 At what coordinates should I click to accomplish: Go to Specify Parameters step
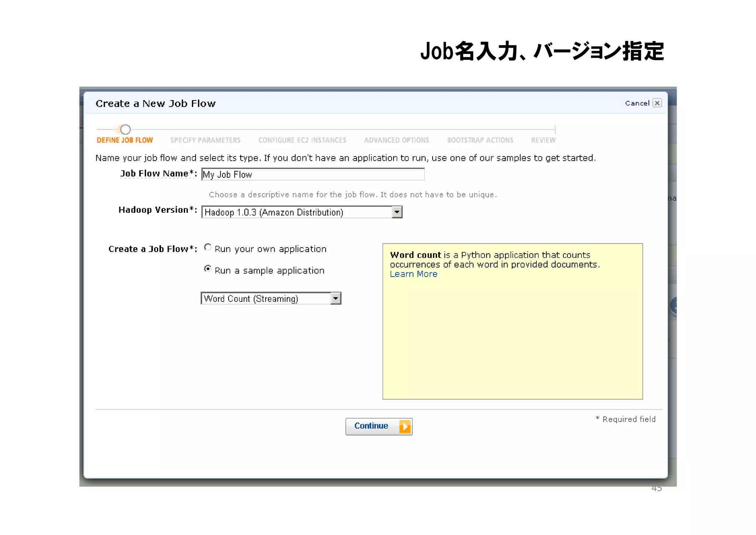pyautogui.click(x=205, y=140)
